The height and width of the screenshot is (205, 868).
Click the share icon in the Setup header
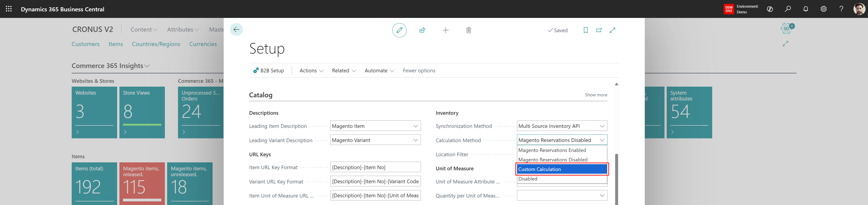click(x=422, y=30)
